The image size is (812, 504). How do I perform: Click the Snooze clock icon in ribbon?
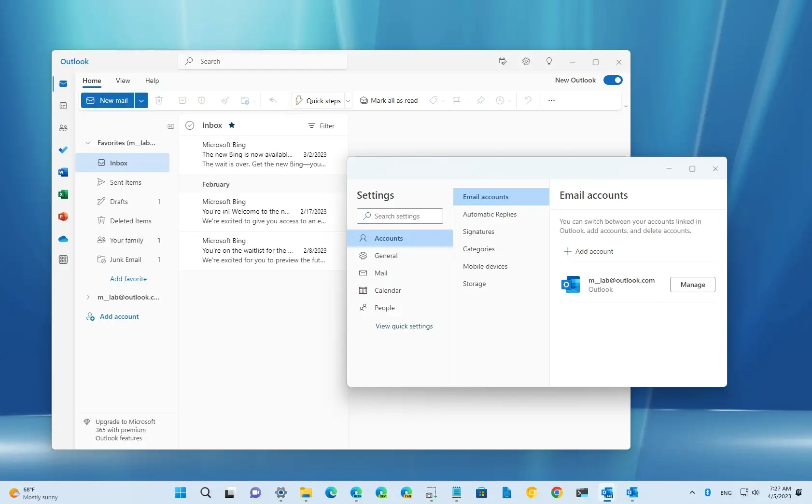(500, 100)
